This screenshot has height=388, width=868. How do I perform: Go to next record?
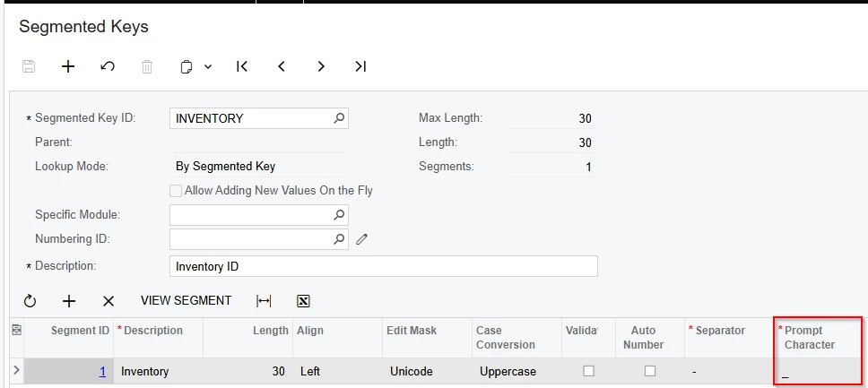click(321, 66)
